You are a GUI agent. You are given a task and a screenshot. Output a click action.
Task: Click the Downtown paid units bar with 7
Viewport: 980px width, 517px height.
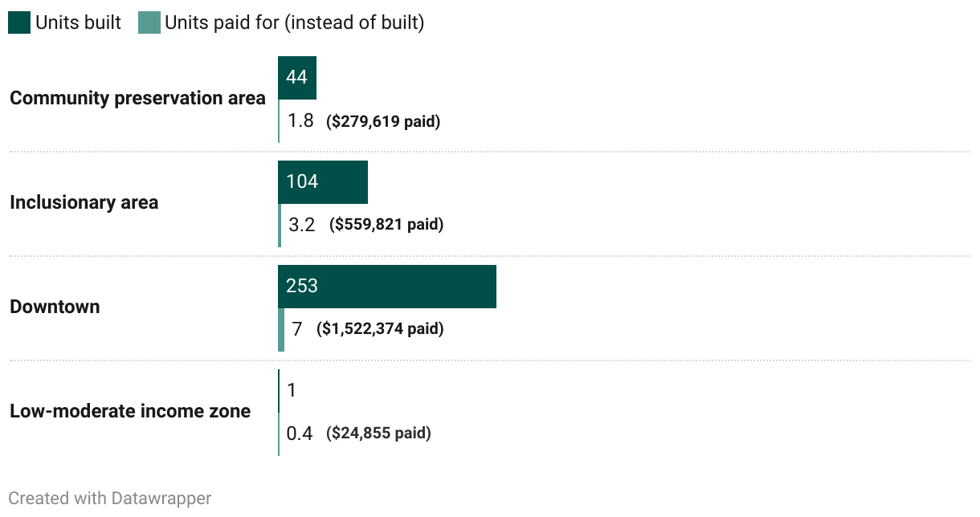[281, 330]
